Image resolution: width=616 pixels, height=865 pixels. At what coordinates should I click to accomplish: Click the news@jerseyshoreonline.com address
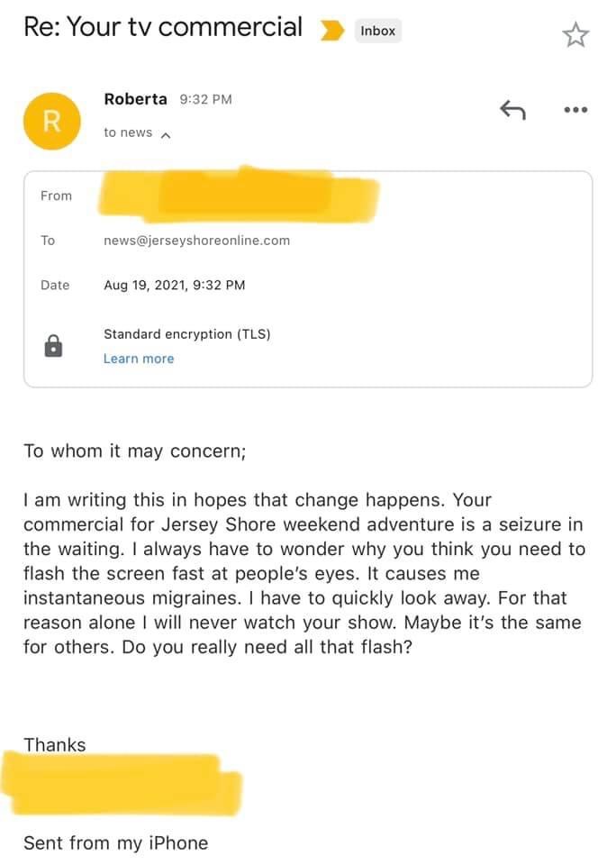196,241
